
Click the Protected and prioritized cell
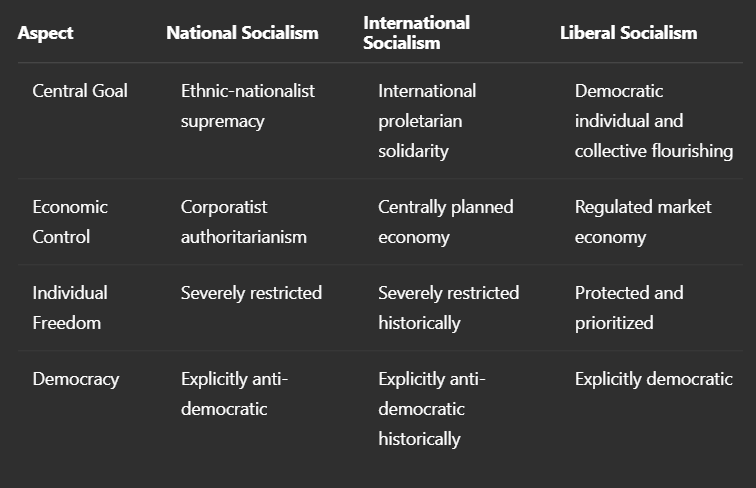[x=629, y=308]
